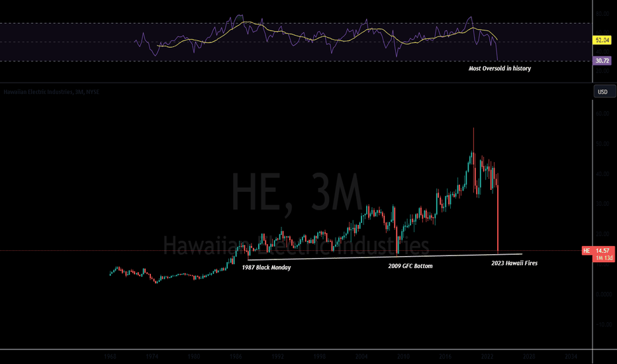Click the red HE 14.57 price label
Viewport: 617px width, 364px height.
click(598, 250)
